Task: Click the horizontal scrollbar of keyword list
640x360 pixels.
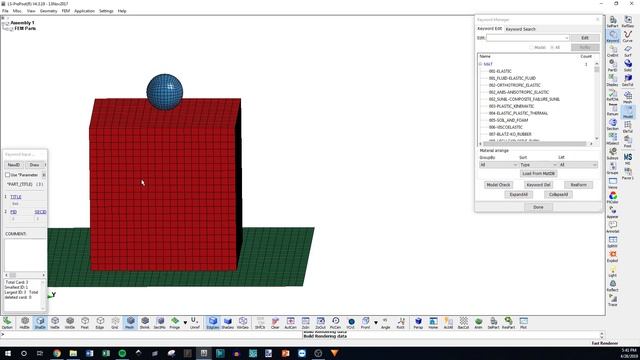Action: [x=536, y=144]
